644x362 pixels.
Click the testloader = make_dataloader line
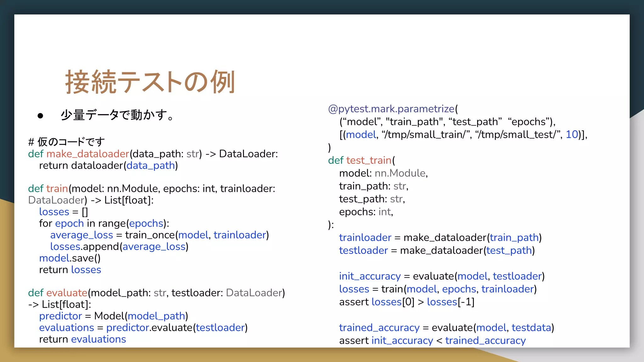[437, 250]
